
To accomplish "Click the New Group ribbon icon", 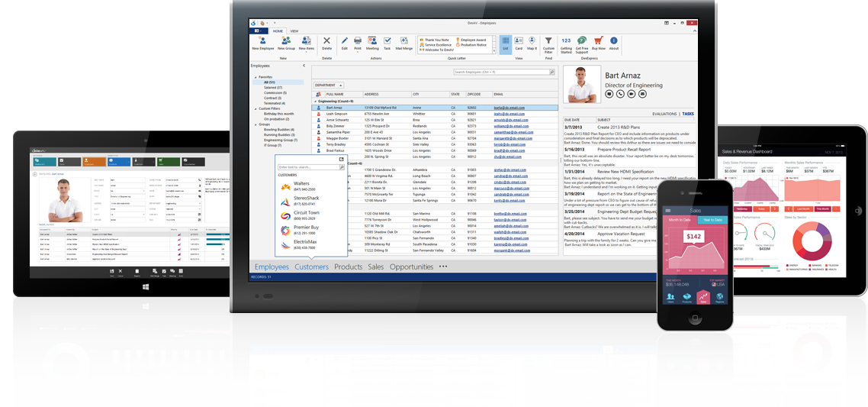I will [x=286, y=41].
